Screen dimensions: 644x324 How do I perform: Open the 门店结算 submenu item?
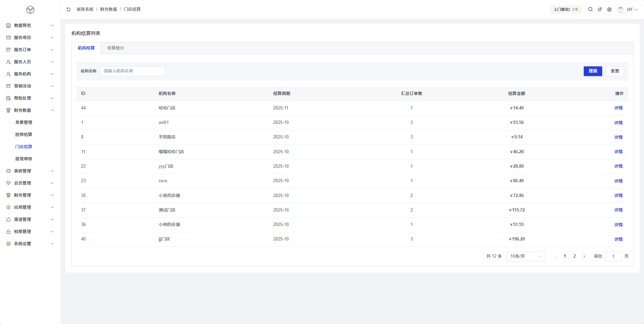(24, 147)
